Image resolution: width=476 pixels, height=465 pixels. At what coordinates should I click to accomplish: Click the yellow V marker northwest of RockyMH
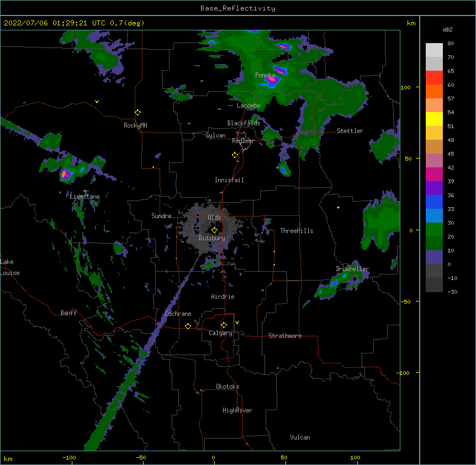[97, 102]
